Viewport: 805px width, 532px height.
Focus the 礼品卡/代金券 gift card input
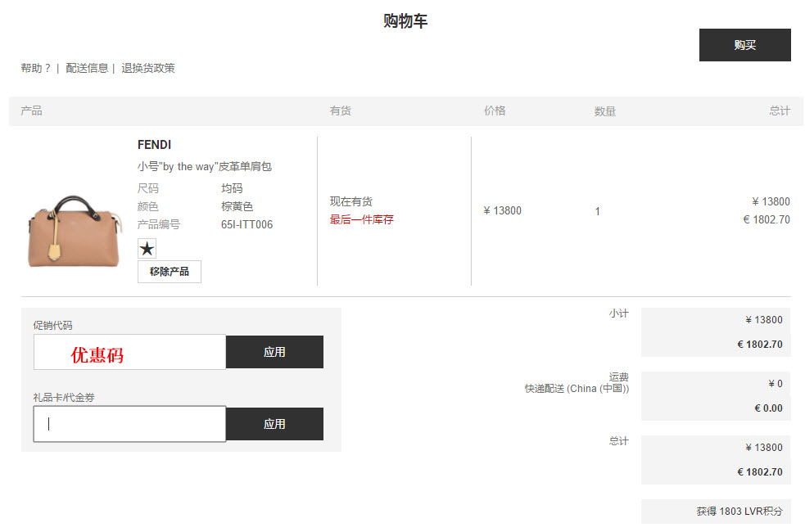point(130,424)
